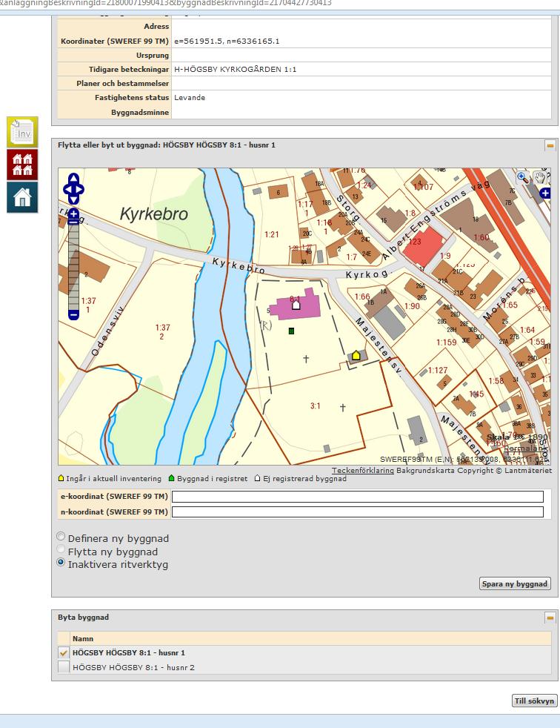Viewport: 560px width, 728px height.
Task: Check the box for HÖGSBY 8:1 husnr 2
Action: point(64,667)
